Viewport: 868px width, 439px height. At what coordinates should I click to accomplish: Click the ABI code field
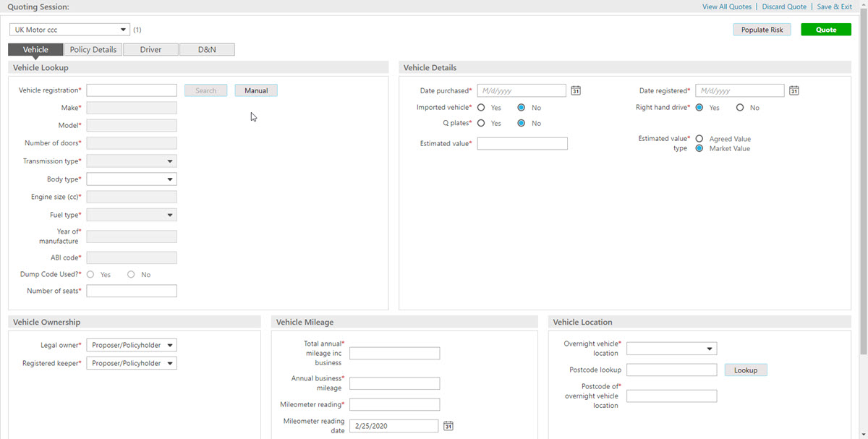click(132, 257)
